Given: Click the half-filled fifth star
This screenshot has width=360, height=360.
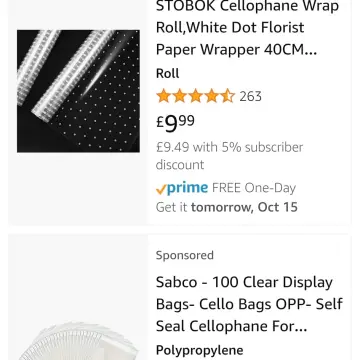Looking at the screenshot, I should pos(228,96).
